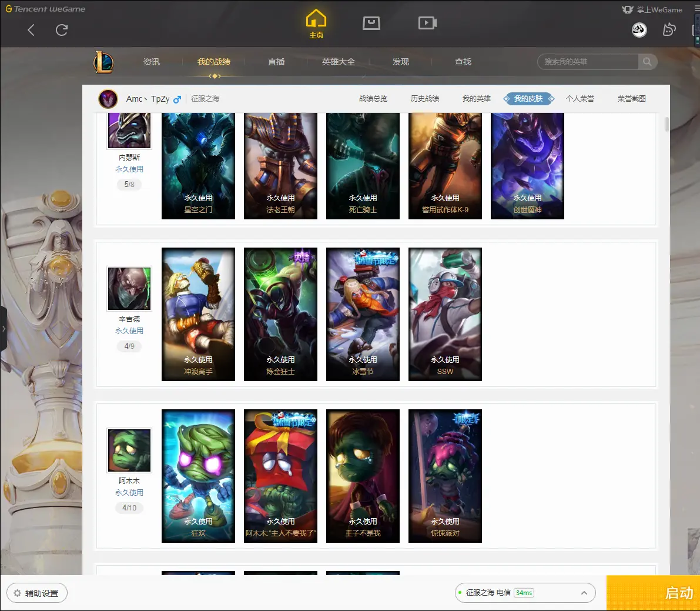Click the 内瑟斯 champion portrait
The image size is (700, 611).
coord(129,130)
